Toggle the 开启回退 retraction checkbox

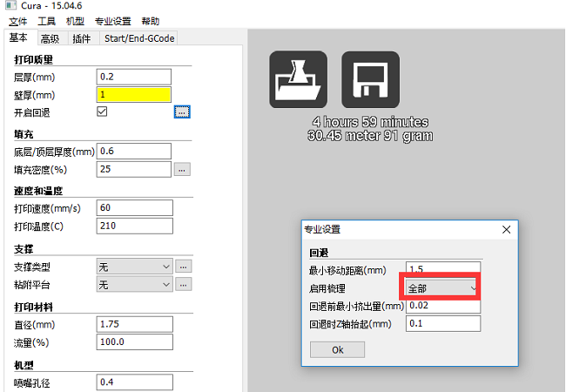click(x=102, y=112)
